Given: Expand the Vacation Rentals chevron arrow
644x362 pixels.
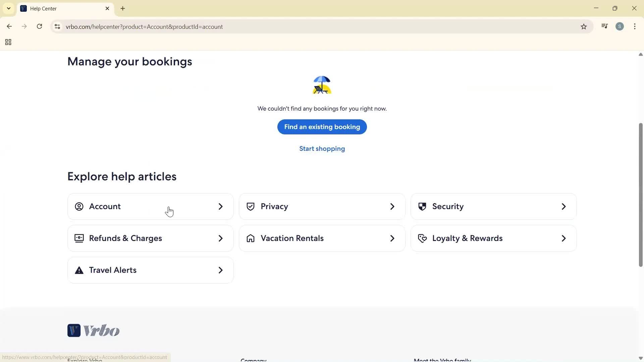Looking at the screenshot, I should [x=392, y=238].
